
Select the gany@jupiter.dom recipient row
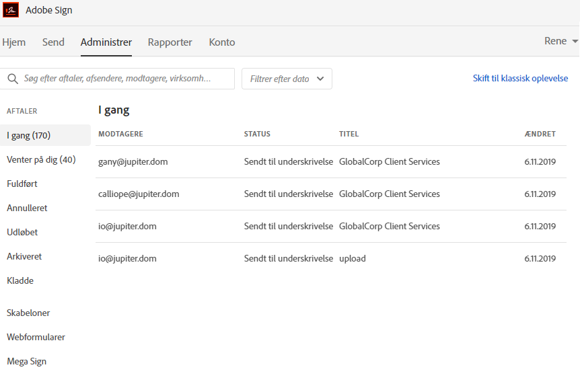(x=331, y=161)
